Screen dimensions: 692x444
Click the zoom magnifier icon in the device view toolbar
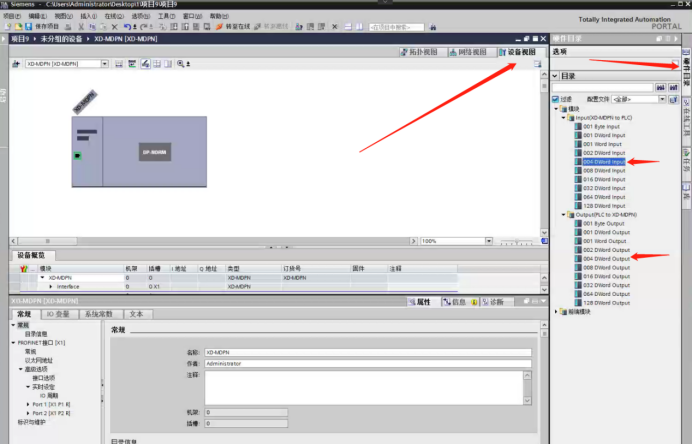tap(181, 64)
